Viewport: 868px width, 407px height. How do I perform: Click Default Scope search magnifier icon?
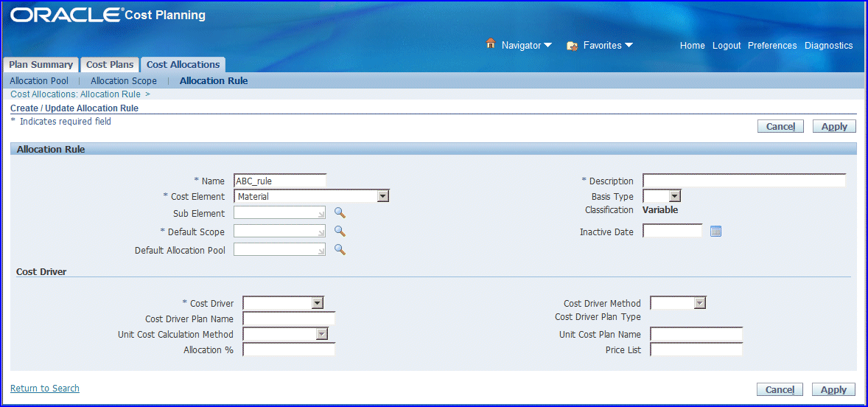pos(340,231)
